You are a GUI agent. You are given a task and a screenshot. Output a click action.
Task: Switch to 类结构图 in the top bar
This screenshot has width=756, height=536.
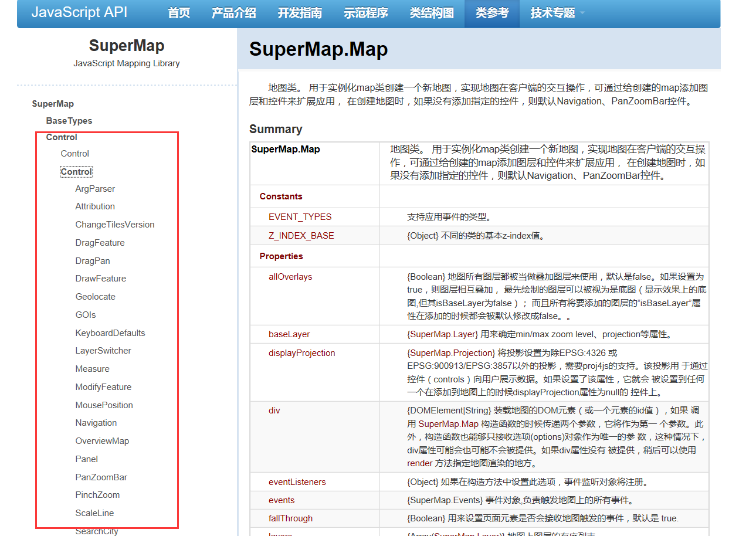pyautogui.click(x=432, y=12)
